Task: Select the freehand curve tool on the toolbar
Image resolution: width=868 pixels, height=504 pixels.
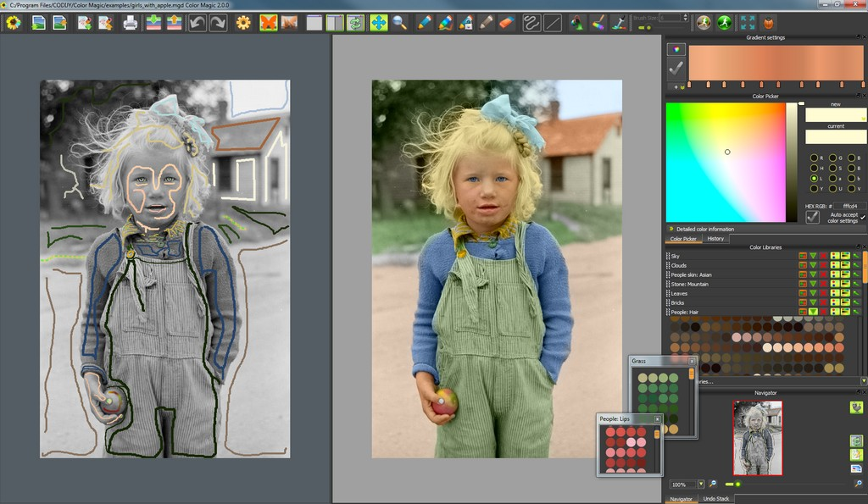Action: (x=530, y=22)
